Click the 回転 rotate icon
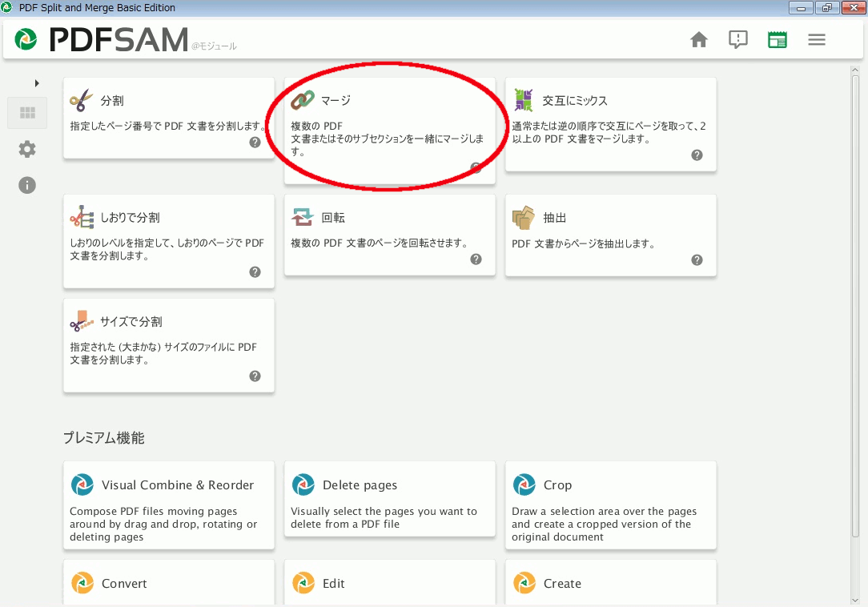Image resolution: width=868 pixels, height=607 pixels. point(303,217)
